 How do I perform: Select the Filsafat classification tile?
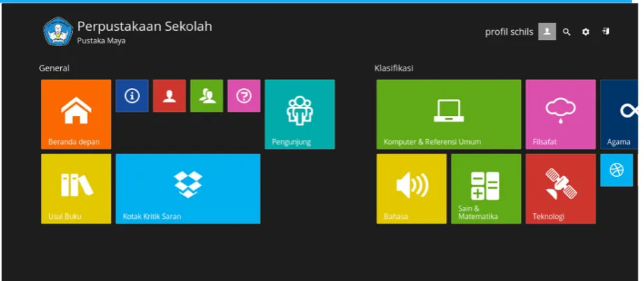[x=560, y=114]
